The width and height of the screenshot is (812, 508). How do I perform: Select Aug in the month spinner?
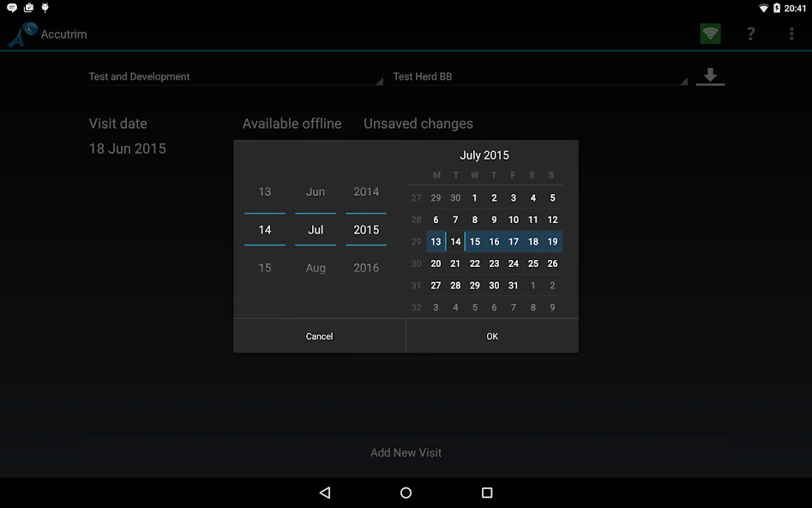(x=316, y=268)
